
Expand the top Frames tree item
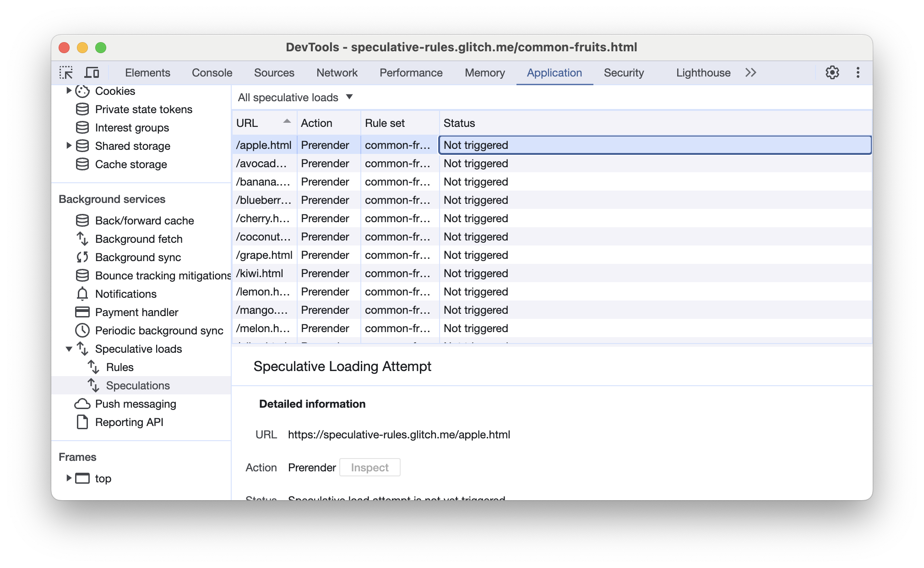pos(69,477)
